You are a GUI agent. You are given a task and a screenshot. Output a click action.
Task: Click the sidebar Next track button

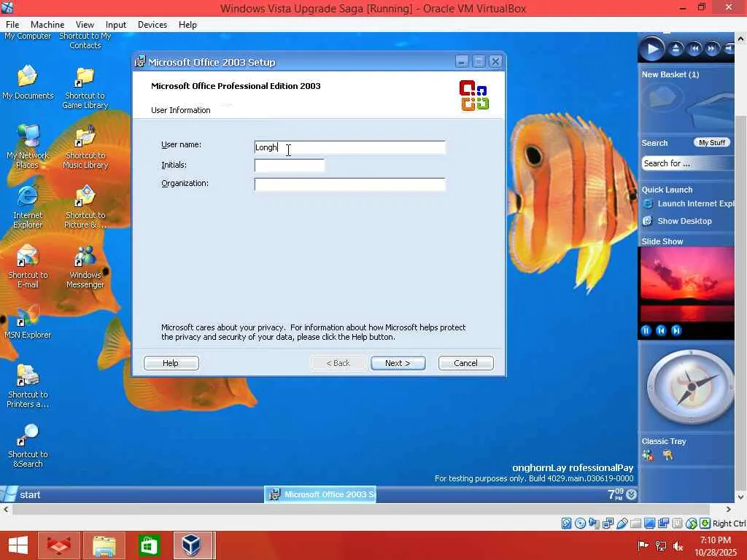click(712, 48)
